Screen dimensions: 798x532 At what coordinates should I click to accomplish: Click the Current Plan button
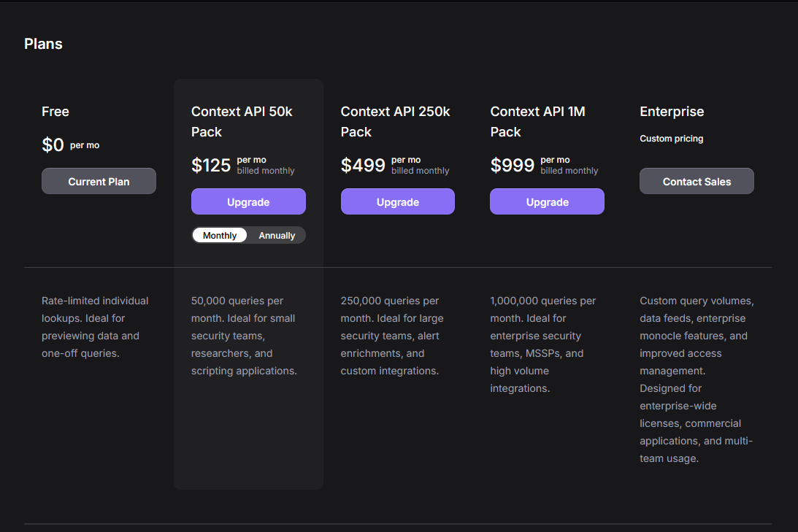99,181
